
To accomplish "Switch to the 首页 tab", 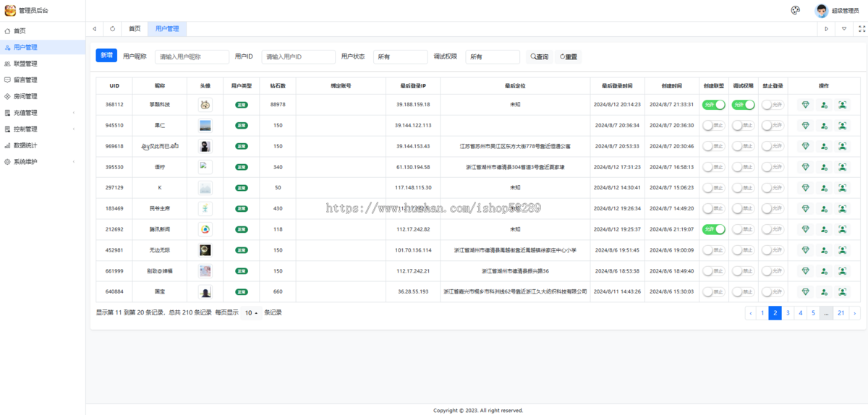I will click(135, 29).
